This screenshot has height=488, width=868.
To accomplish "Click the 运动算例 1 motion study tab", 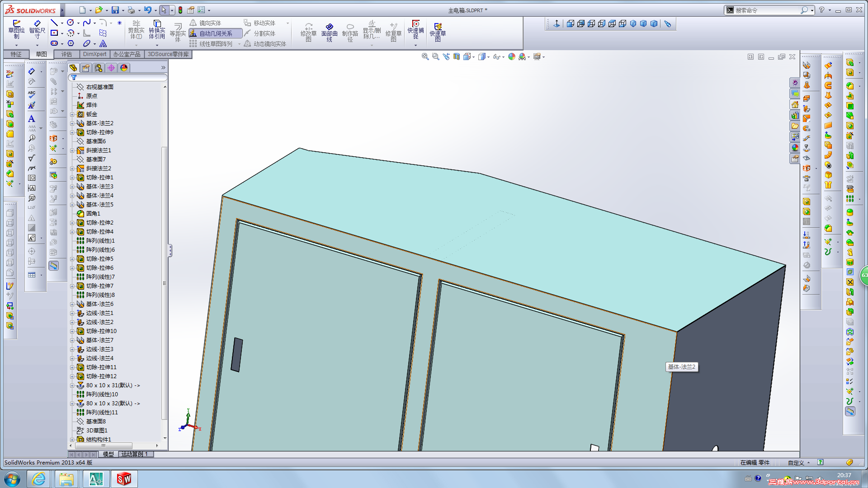I will point(135,454).
